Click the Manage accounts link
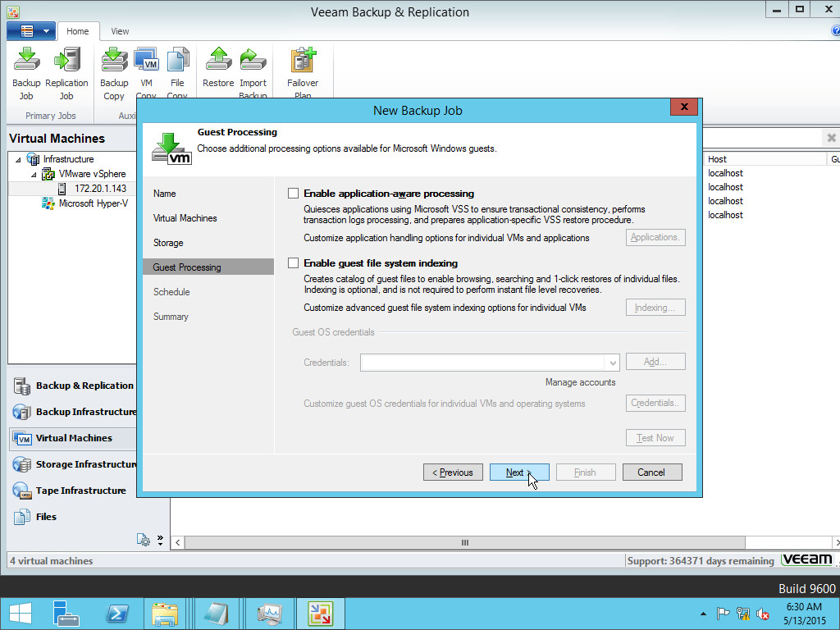 pos(580,382)
